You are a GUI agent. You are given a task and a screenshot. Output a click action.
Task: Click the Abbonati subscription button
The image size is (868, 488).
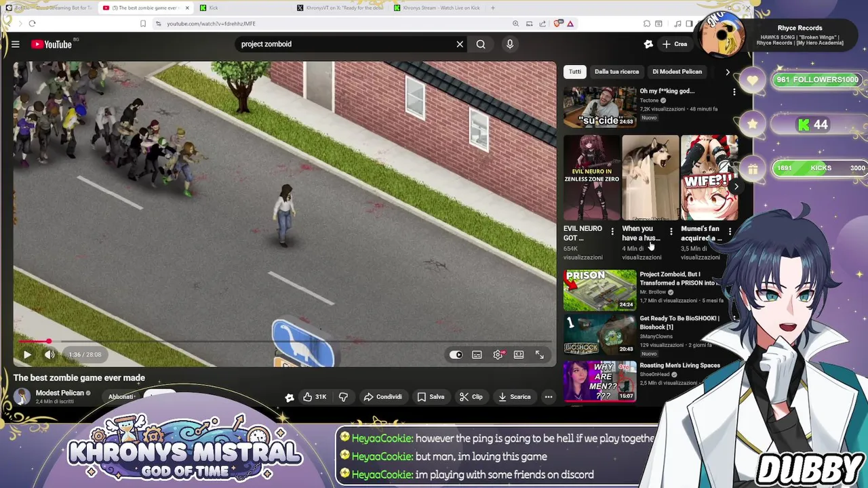point(121,396)
